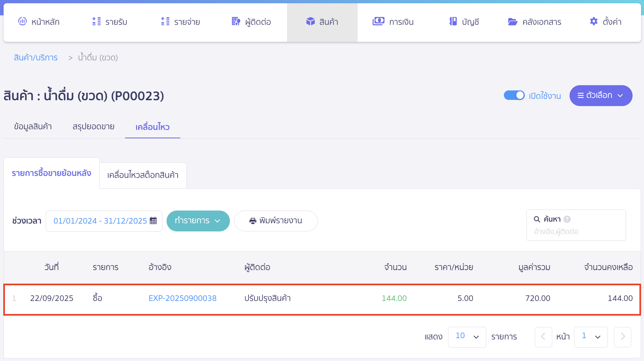The height and width of the screenshot is (361, 644).
Task: Go to สินค้า/บริการ breadcrumb link
Action: pyautogui.click(x=36, y=58)
